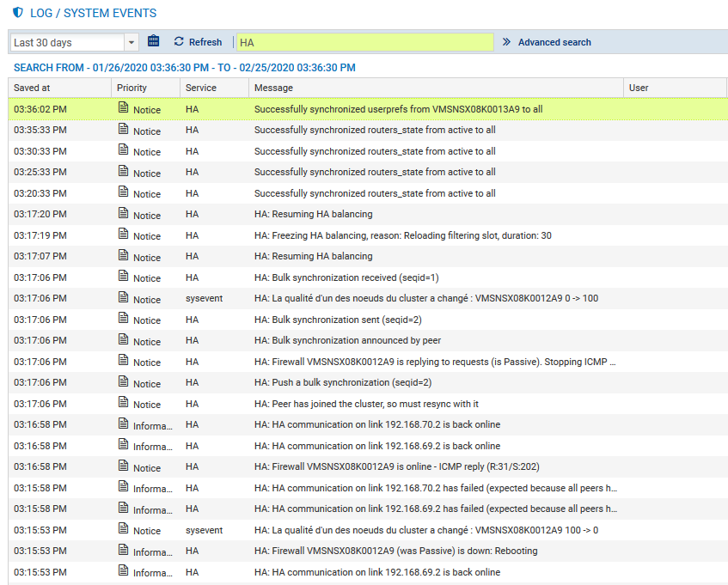Screen dimensions: 728x585
Task: Expand the Last 30 days dropdown arrow
Action: coord(132,42)
